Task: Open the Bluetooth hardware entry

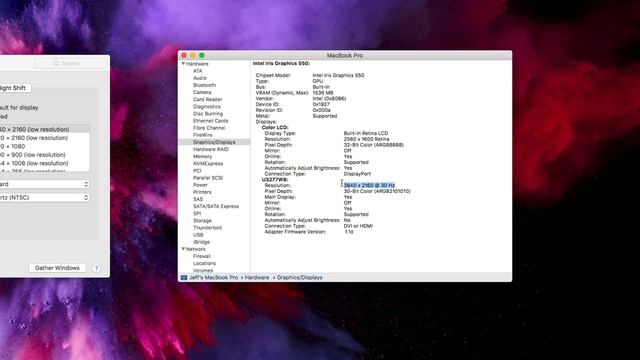Action: 204,85
